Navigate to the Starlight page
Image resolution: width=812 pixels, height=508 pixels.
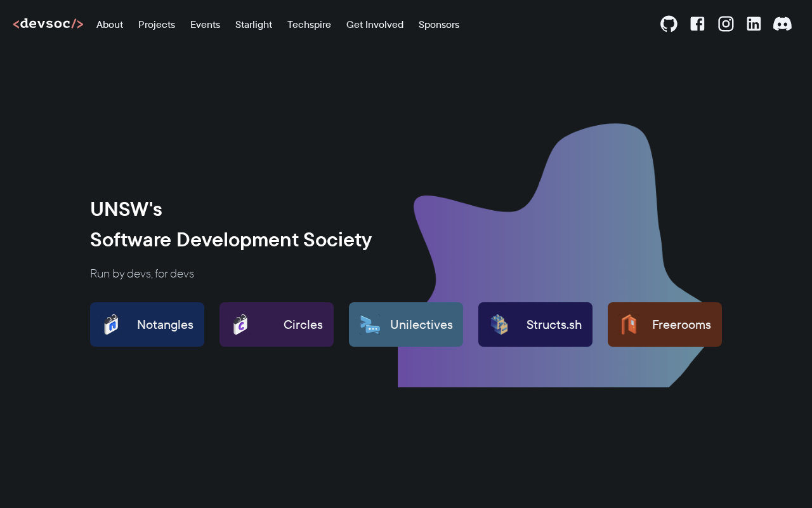(x=254, y=25)
